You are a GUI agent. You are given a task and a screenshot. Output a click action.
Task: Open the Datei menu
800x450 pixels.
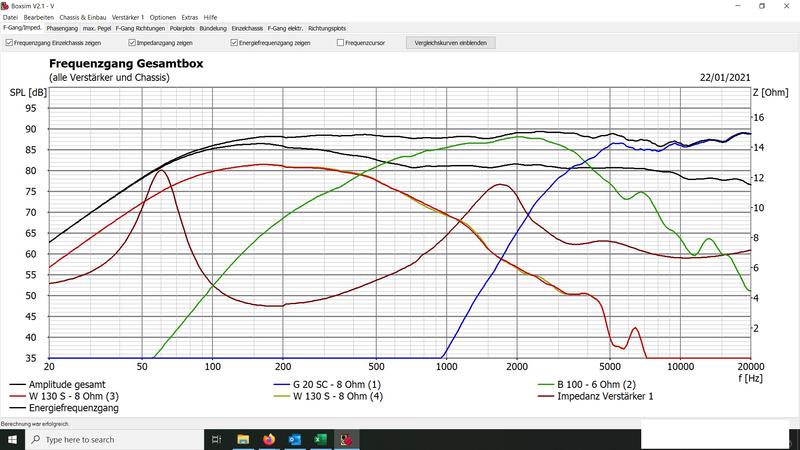coord(10,17)
